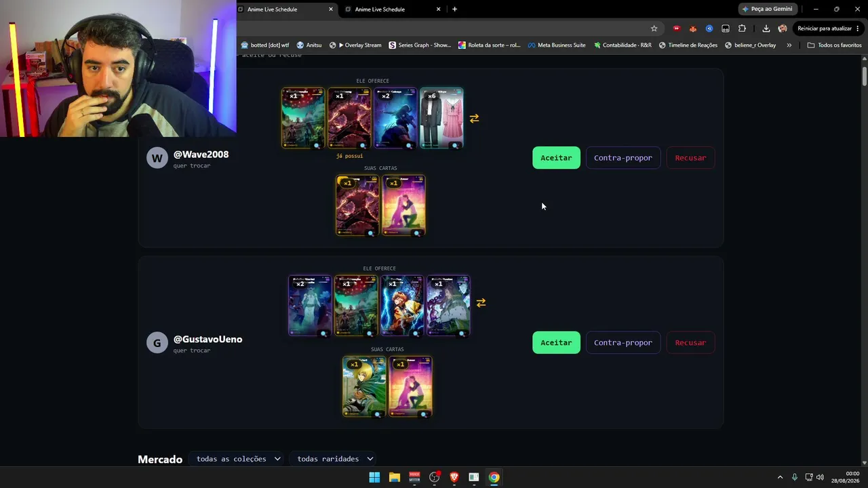The image size is (868, 488).
Task: Show hidden system tray icons
Action: point(780,477)
